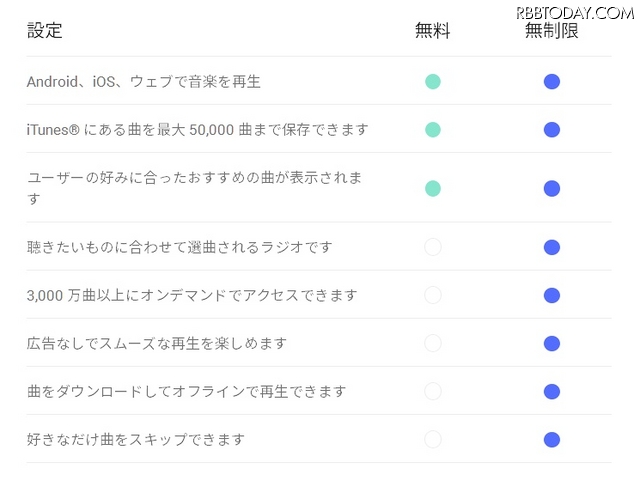640x487 pixels.
Task: Click green dot for Android、iOS、ウェブで音楽を再生
Action: (433, 82)
